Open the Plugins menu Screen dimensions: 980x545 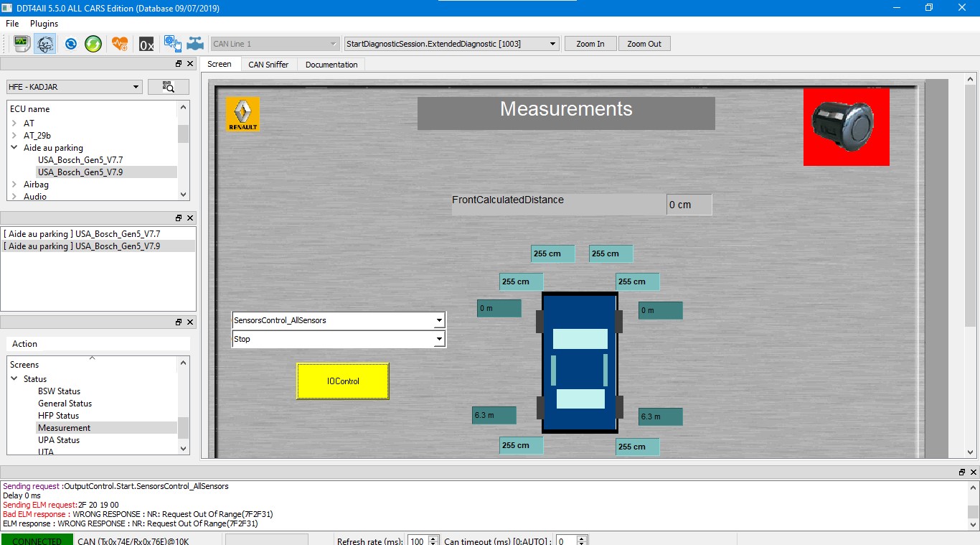[x=44, y=24]
